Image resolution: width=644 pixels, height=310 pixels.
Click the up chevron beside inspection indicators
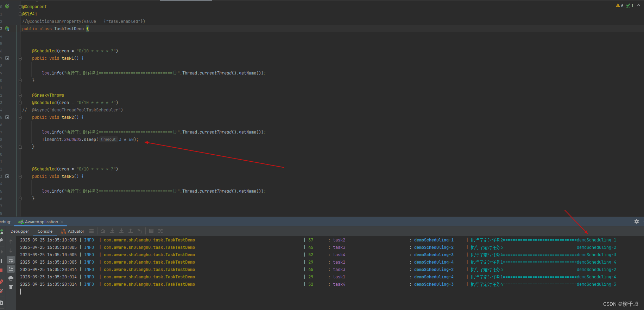click(x=639, y=5)
